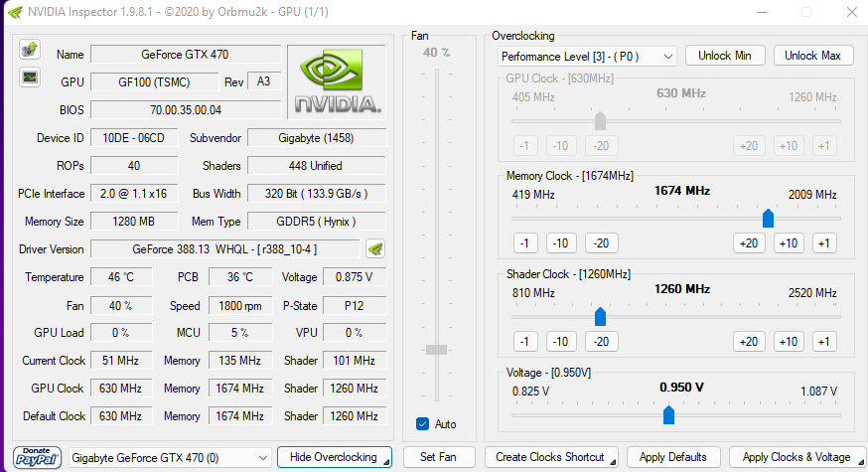
Task: Increase Memory Clock by 20 MHz
Action: point(749,243)
